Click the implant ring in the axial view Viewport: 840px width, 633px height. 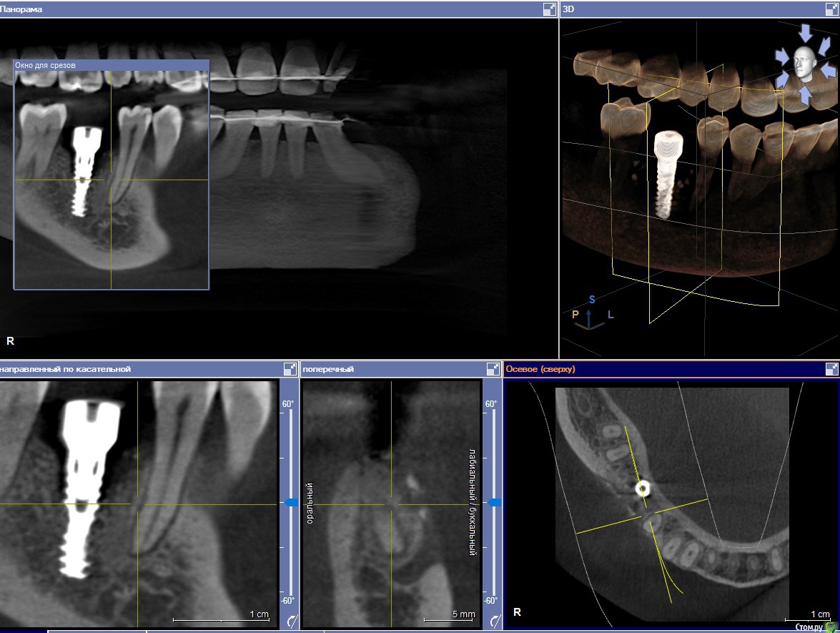[x=643, y=489]
